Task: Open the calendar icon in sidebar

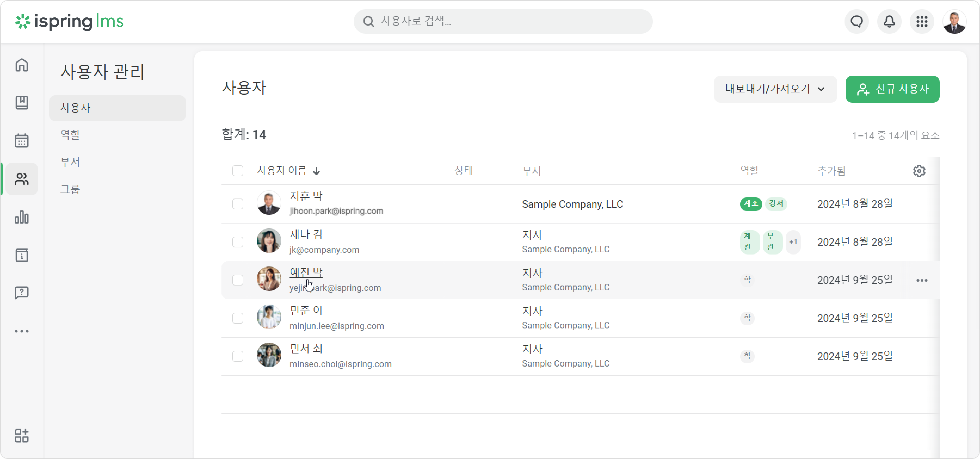Action: pyautogui.click(x=22, y=141)
